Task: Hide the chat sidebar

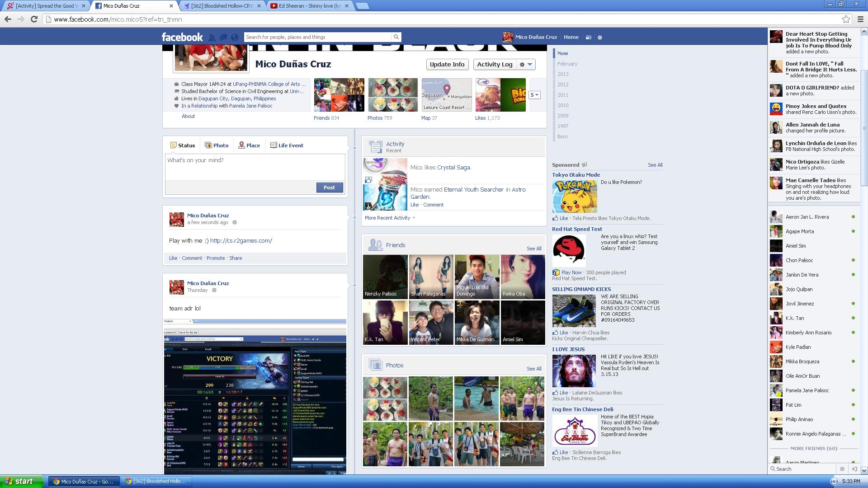Action: [x=854, y=469]
